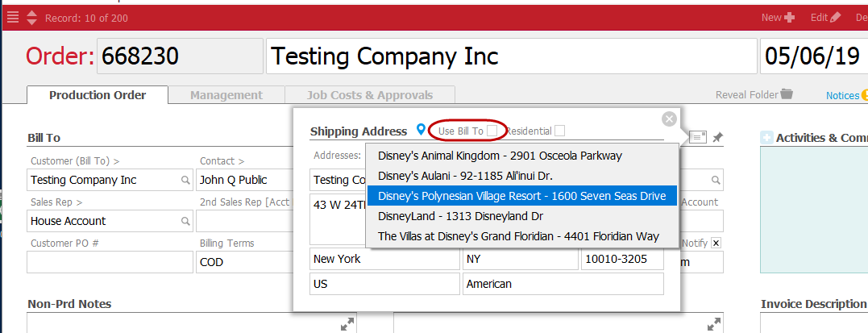
Task: Click the zip code 10010-3205 field
Action: pyautogui.click(x=622, y=259)
